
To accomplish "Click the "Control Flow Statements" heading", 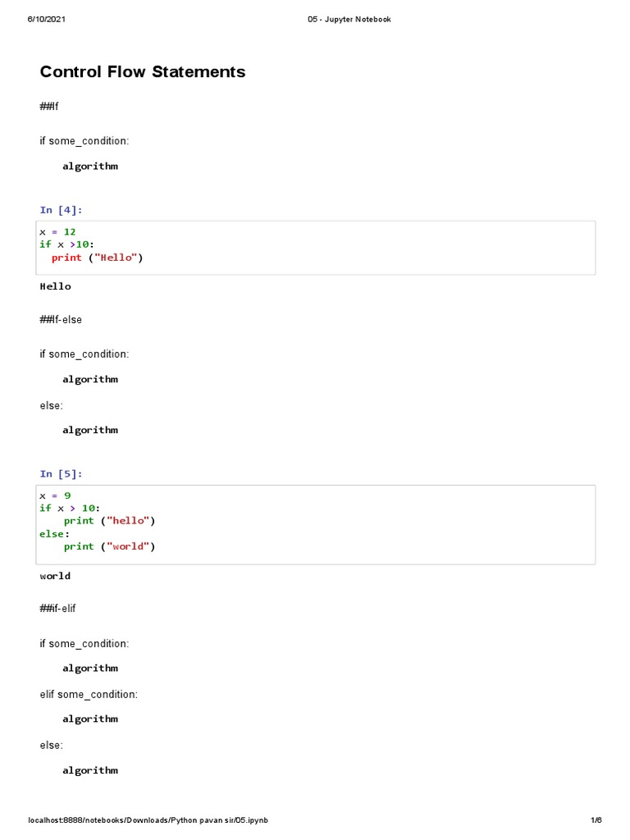I will click(x=143, y=72).
